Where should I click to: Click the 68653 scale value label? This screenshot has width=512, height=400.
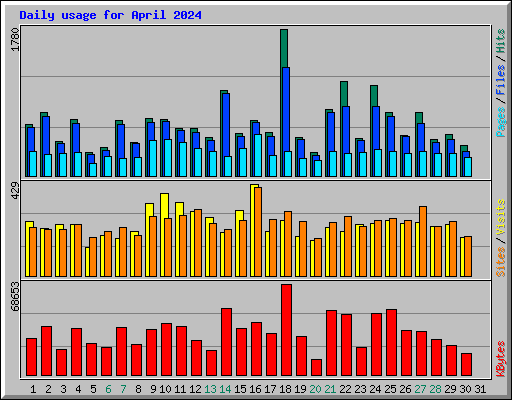[x=15, y=296]
